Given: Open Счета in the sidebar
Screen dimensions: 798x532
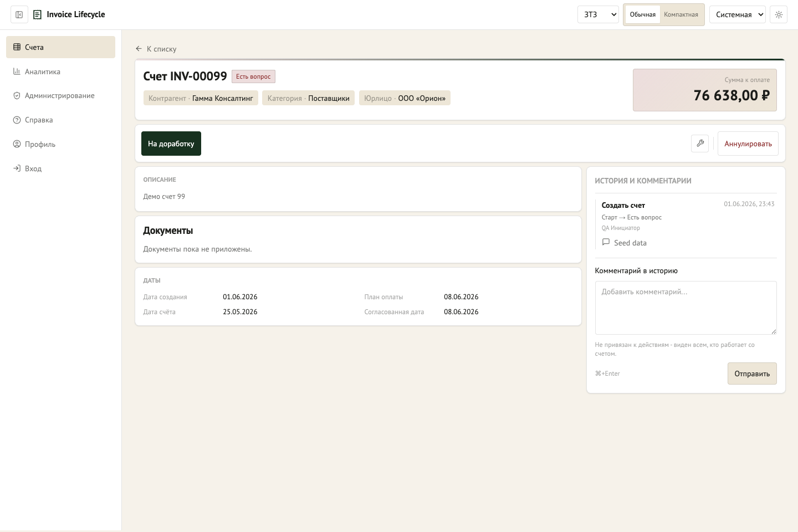Looking at the screenshot, I should pyautogui.click(x=60, y=47).
